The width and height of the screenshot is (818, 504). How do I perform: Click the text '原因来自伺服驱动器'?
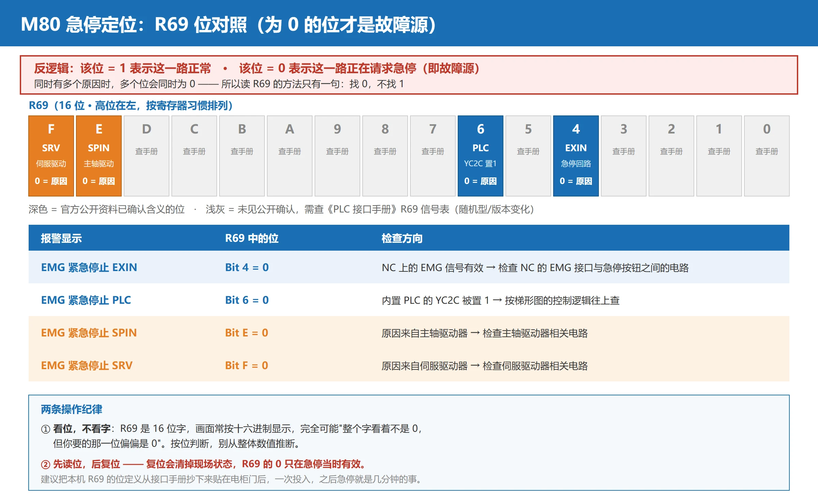425,366
